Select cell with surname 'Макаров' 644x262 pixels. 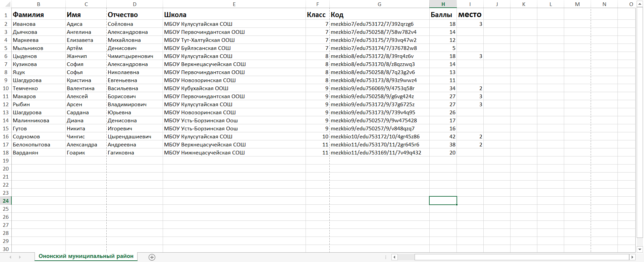pyautogui.click(x=39, y=96)
